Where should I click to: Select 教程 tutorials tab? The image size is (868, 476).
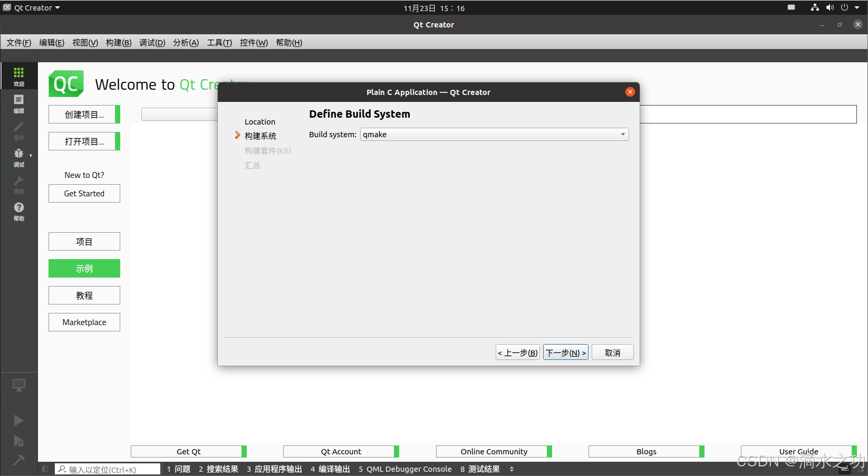click(x=84, y=296)
